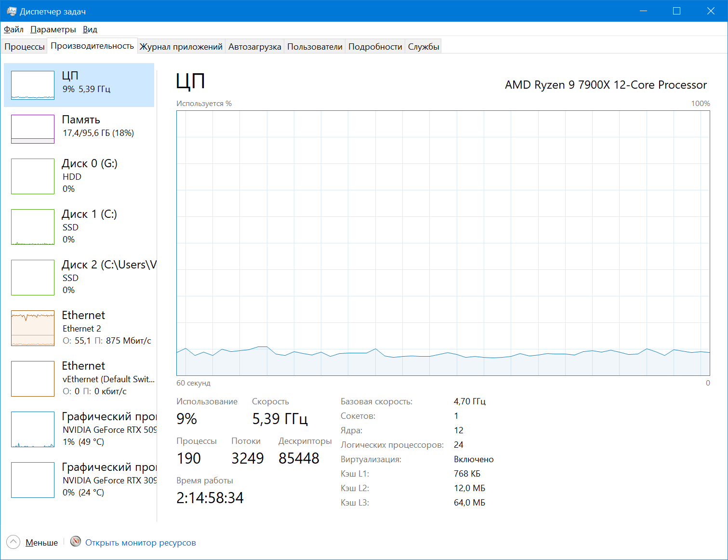728x560 pixels.
Task: Click the Используется % graph caption
Action: pyautogui.click(x=204, y=104)
